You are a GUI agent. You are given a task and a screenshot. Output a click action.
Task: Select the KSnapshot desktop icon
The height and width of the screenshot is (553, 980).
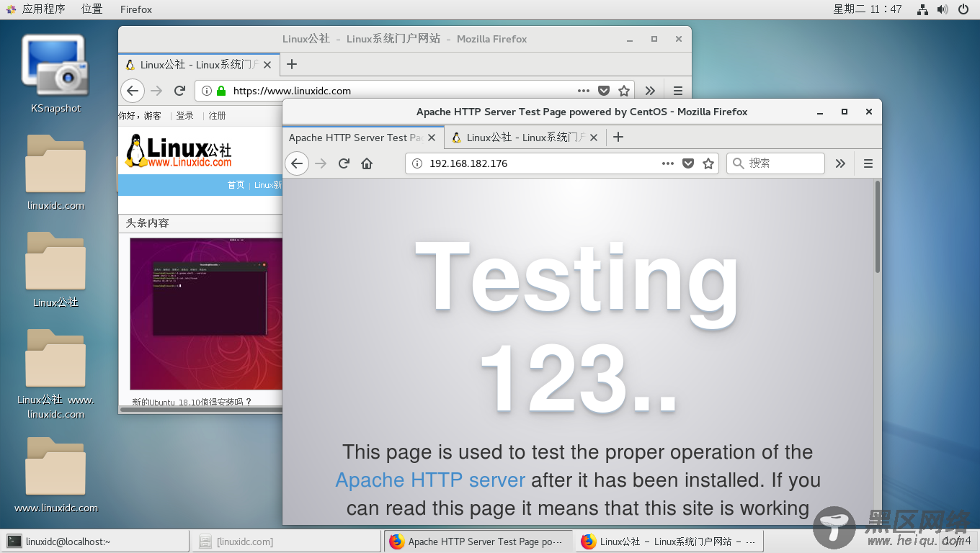point(55,74)
